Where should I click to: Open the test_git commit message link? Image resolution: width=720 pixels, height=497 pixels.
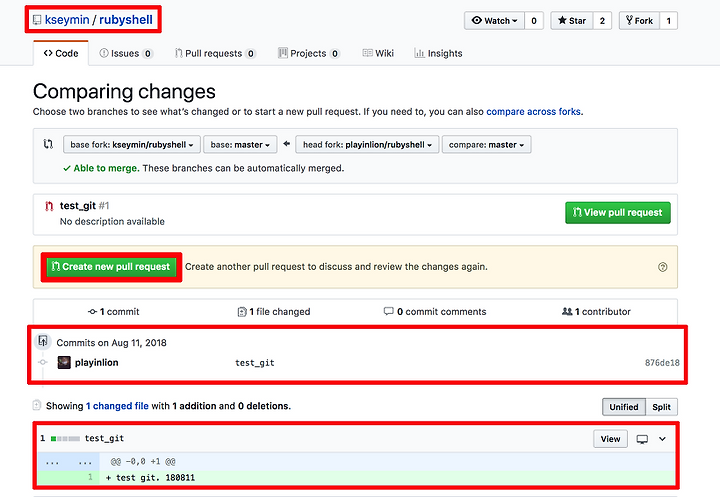(255, 363)
